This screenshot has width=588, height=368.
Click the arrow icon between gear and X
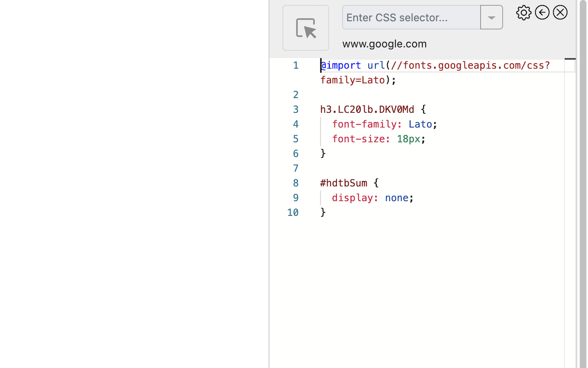pos(542,12)
